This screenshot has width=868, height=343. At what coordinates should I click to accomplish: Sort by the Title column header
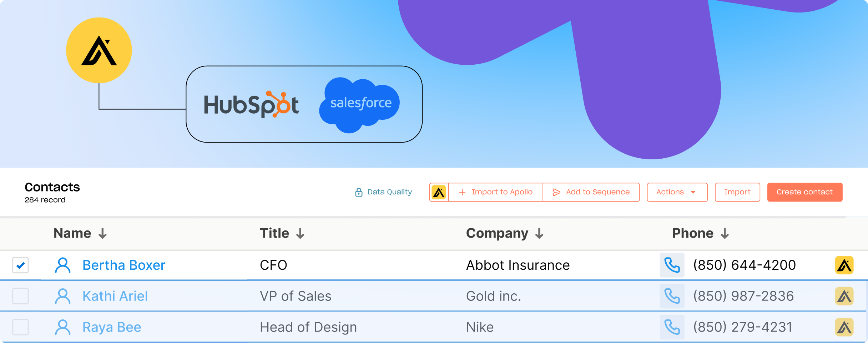[282, 233]
